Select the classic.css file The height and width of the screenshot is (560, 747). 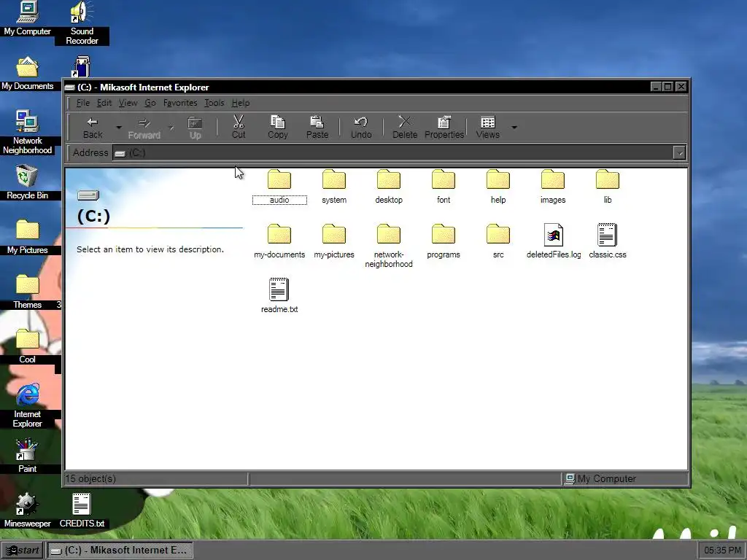click(608, 241)
